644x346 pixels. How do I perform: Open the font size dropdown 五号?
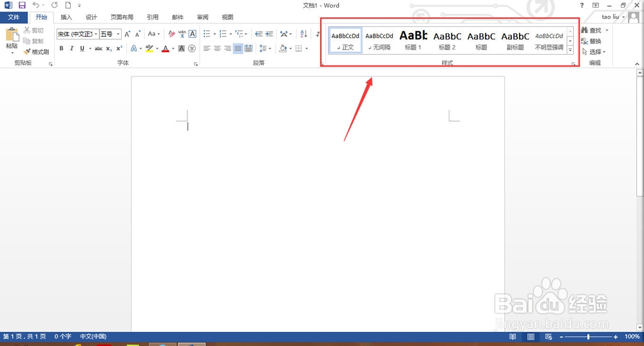tap(118, 34)
